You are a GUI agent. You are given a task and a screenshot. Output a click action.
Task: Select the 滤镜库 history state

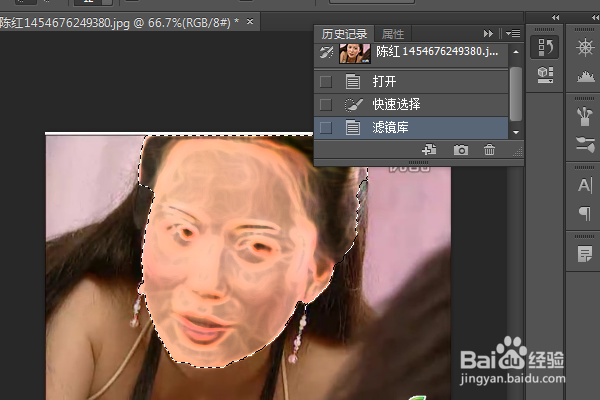tap(411, 127)
